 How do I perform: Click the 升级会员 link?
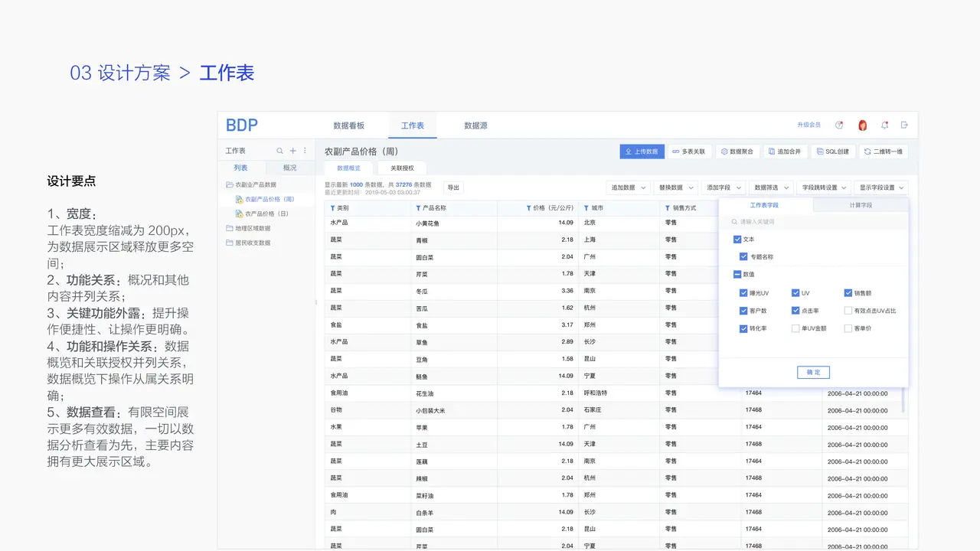coord(808,125)
